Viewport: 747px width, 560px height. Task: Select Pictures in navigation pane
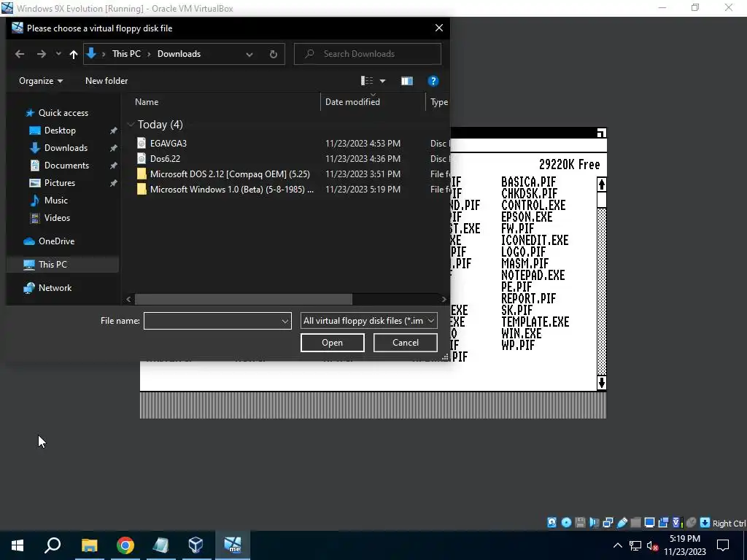pyautogui.click(x=59, y=183)
